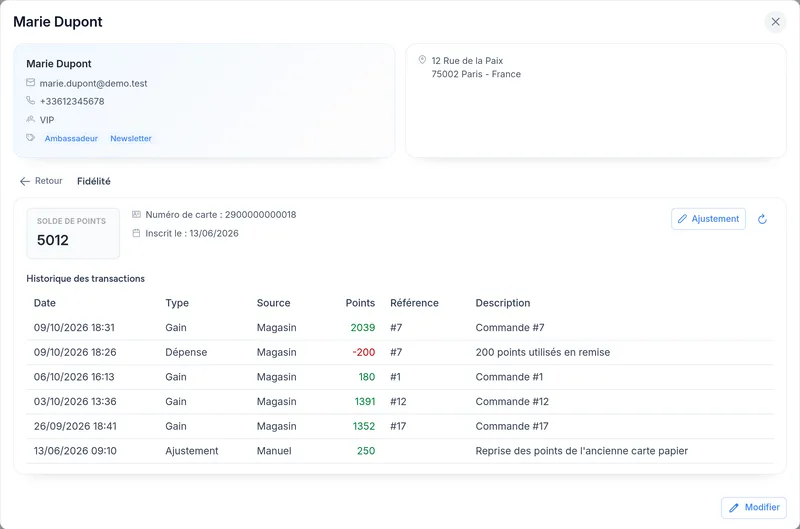Click the Source column header
This screenshot has height=529, width=800.
[x=273, y=303]
